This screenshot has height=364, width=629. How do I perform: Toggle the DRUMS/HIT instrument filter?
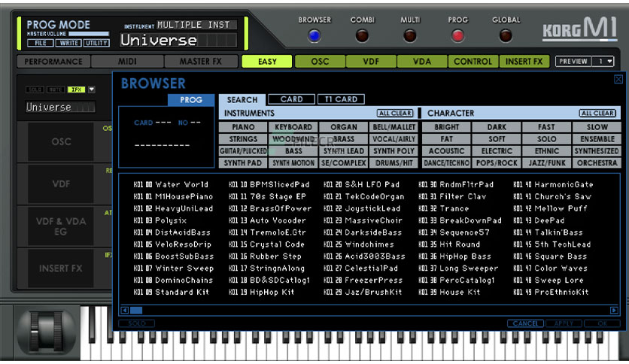coord(394,163)
